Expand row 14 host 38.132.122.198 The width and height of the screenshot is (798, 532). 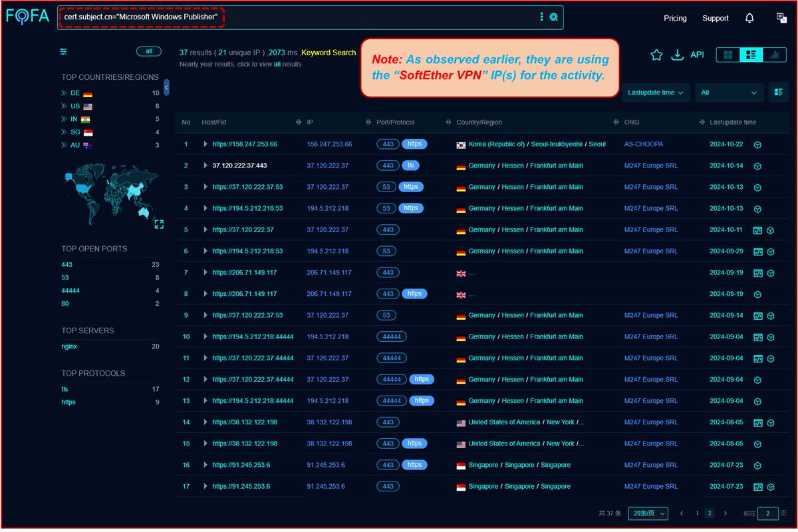tap(205, 422)
